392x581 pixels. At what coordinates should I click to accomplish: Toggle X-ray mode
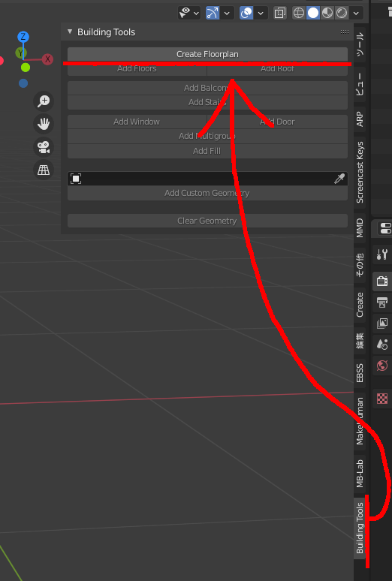click(279, 13)
